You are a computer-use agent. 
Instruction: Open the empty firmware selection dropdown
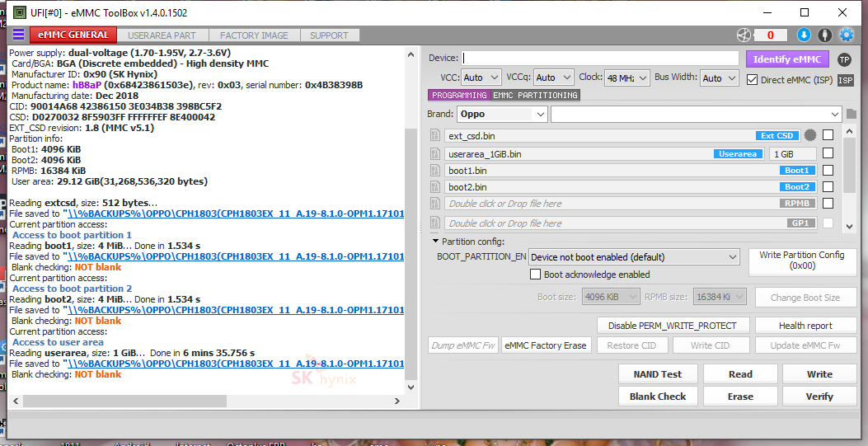[x=697, y=114]
